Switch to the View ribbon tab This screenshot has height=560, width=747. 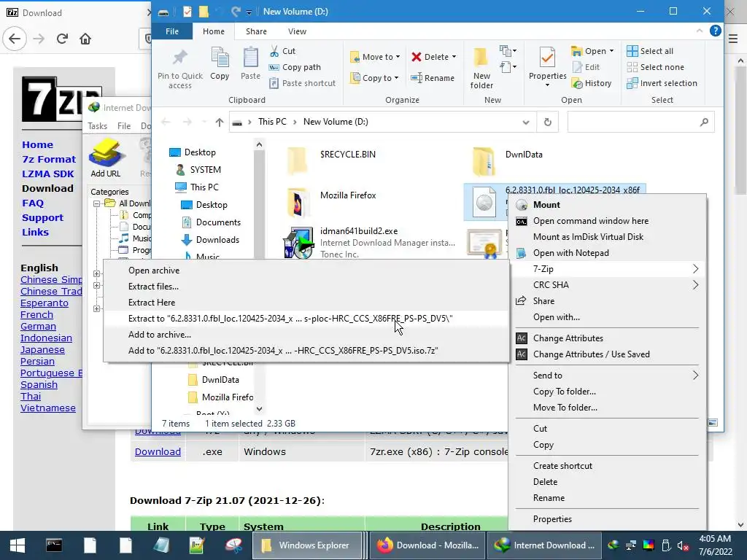point(298,31)
